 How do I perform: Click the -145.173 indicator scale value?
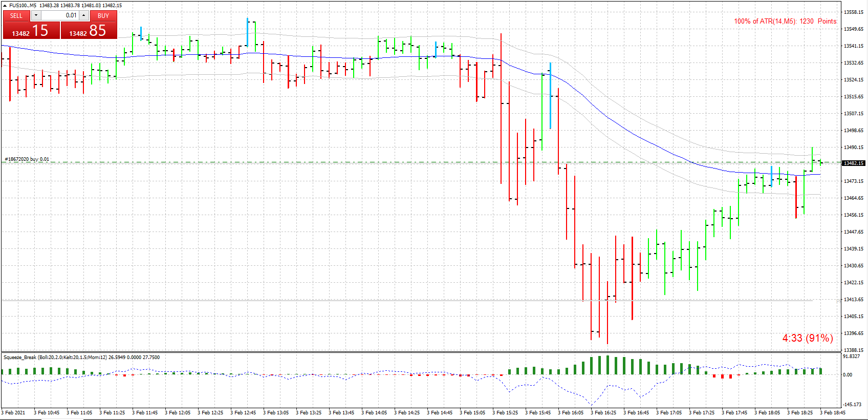(x=852, y=404)
